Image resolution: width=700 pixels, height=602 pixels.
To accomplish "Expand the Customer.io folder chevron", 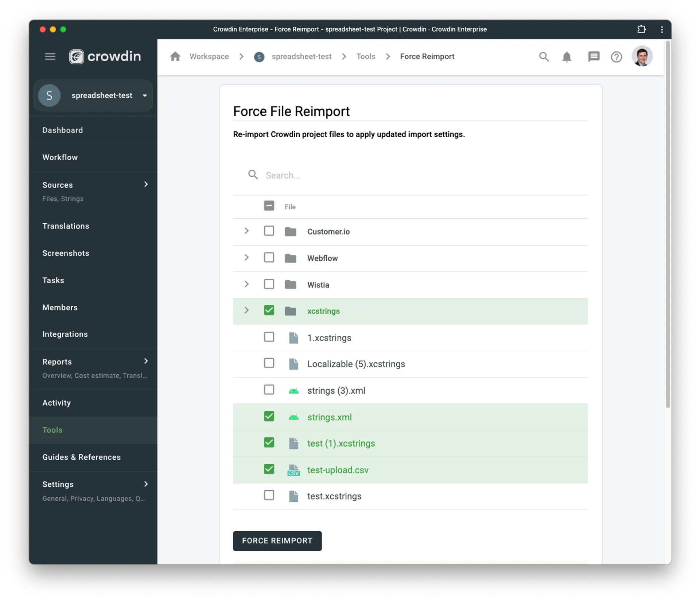I will [246, 231].
